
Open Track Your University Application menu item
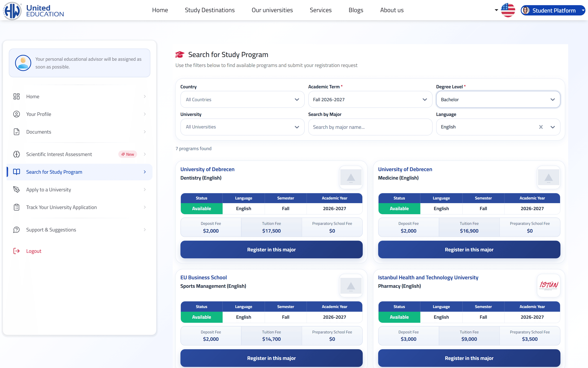[x=80, y=207]
